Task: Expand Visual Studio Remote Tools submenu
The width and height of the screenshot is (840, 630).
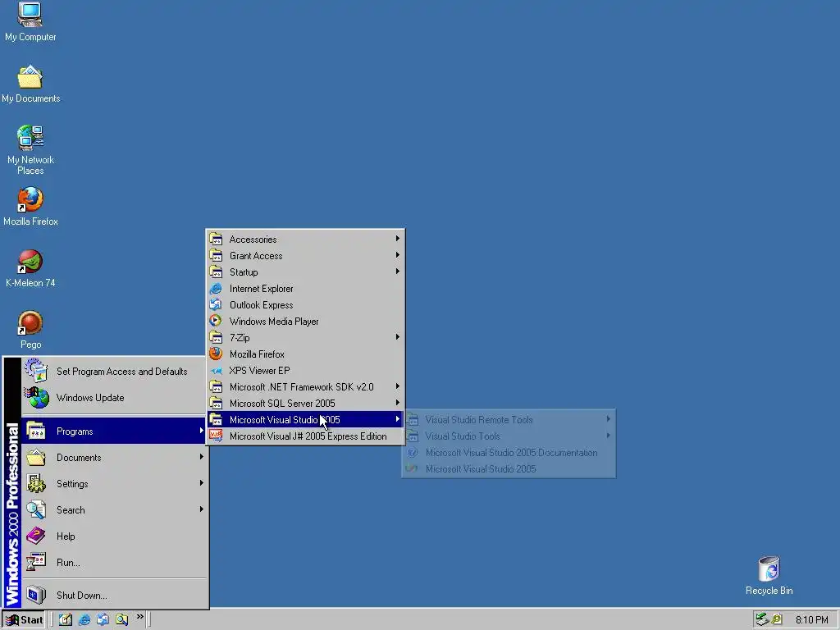Action: (509, 420)
